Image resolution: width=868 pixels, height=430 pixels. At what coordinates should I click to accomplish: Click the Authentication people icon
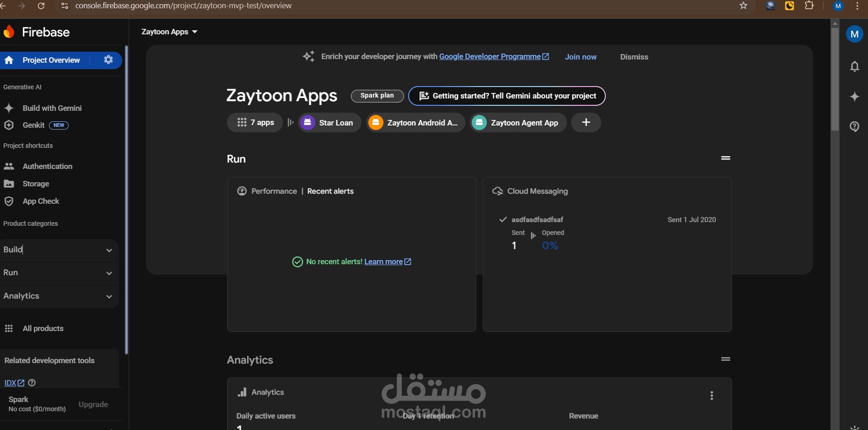[x=9, y=166]
